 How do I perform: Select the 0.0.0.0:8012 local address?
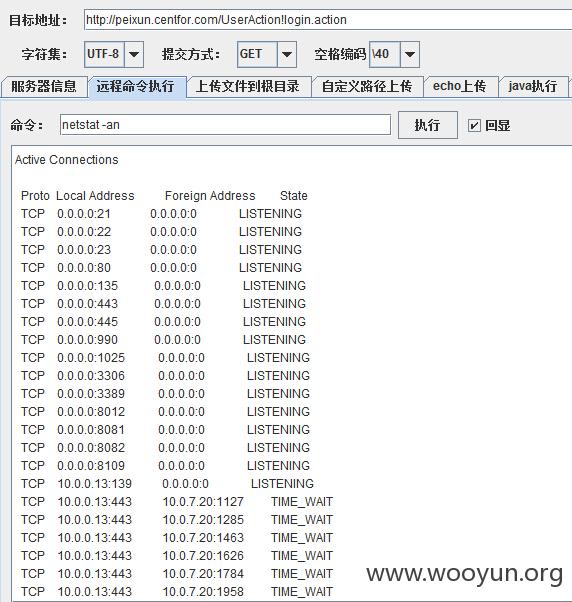coord(91,412)
